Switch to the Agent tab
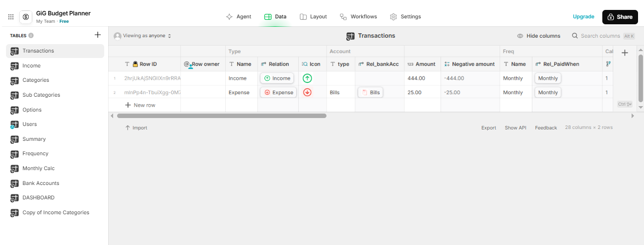The image size is (644, 245). 238,16
